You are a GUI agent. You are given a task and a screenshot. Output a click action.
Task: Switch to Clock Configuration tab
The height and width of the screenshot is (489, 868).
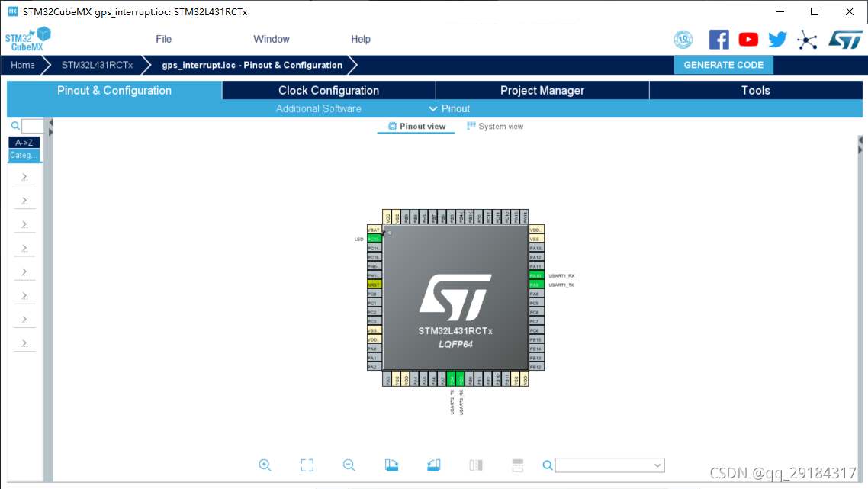[x=329, y=90]
